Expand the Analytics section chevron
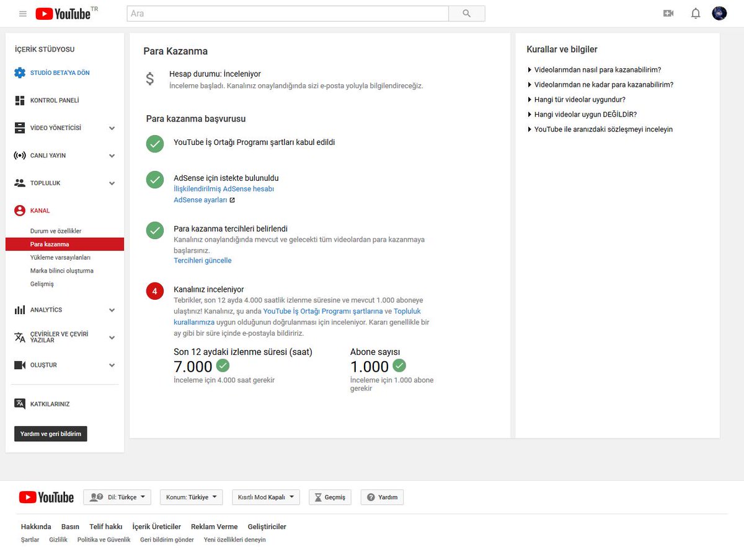 tap(112, 310)
